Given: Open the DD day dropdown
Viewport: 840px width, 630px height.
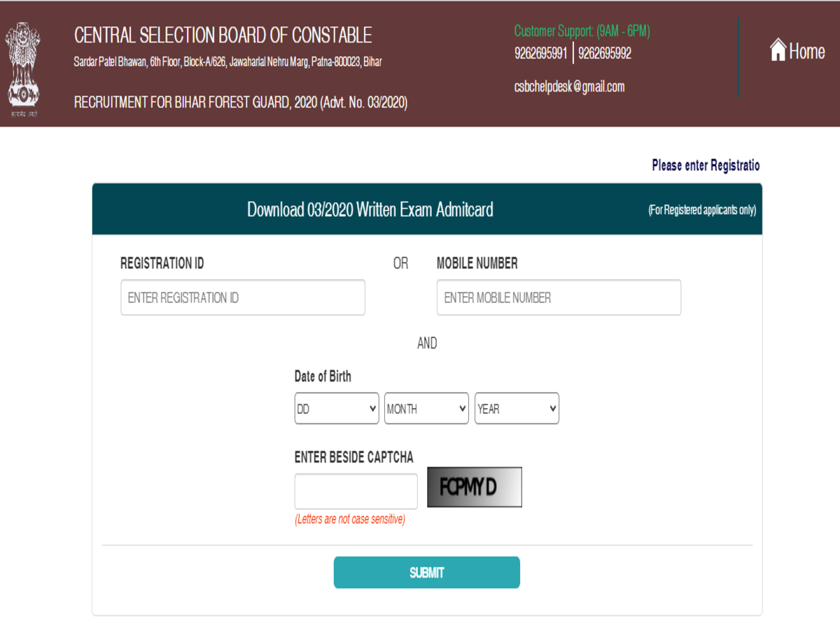Looking at the screenshot, I should [x=337, y=409].
